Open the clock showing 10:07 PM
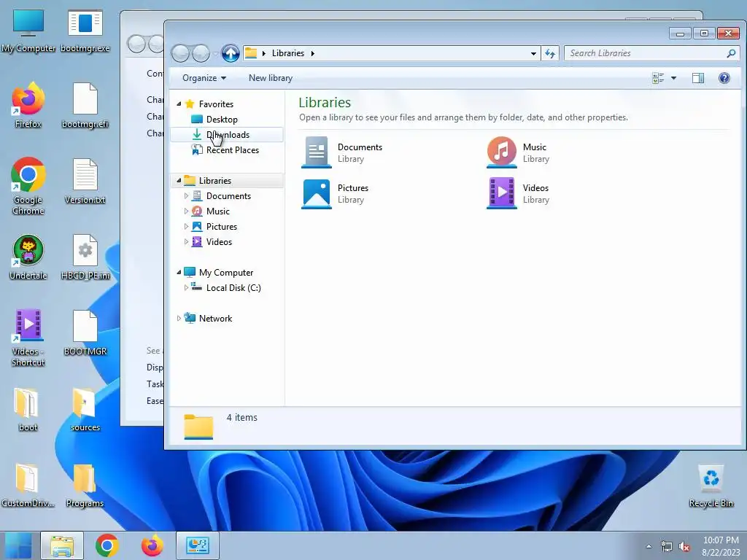The image size is (747, 560). [721, 546]
